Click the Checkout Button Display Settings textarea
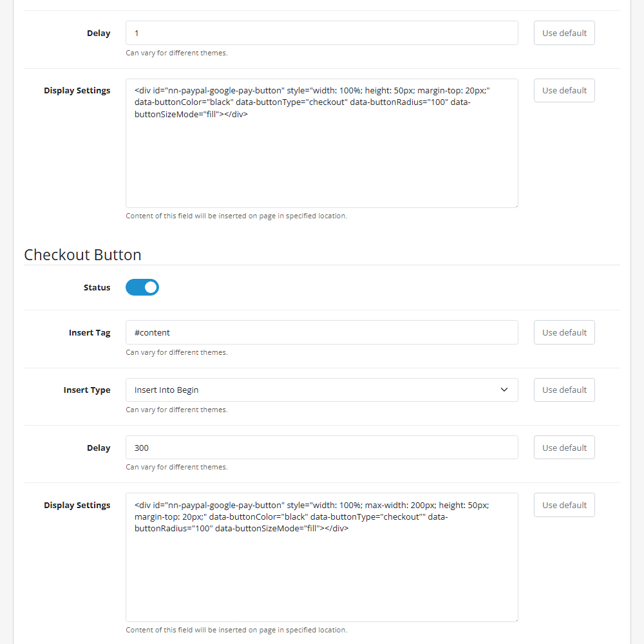Screen dimensions: 644x644 [322, 557]
